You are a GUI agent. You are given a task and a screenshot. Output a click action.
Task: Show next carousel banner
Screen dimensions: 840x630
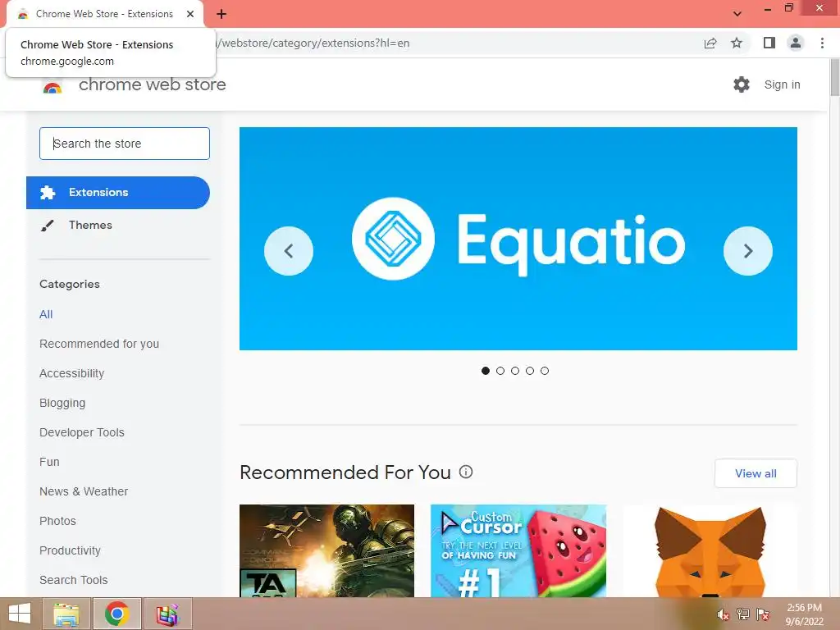(748, 251)
